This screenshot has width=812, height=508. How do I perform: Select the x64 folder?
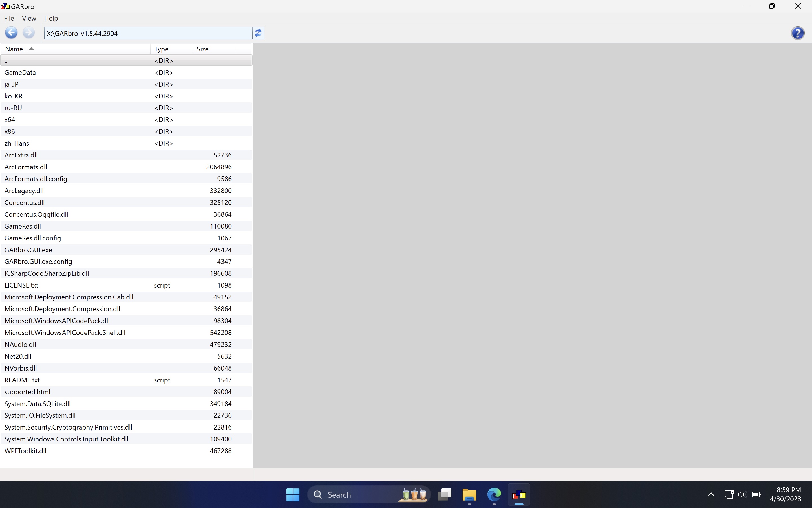click(126, 120)
